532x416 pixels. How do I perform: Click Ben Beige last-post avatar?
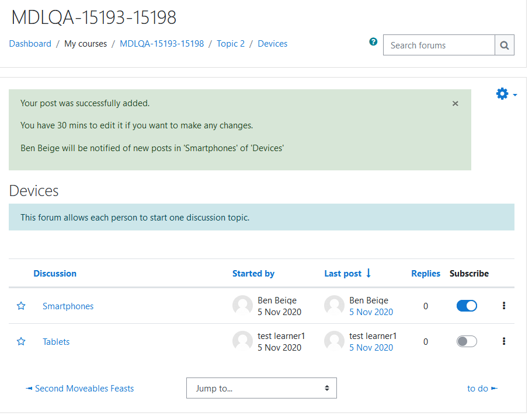tap(335, 305)
